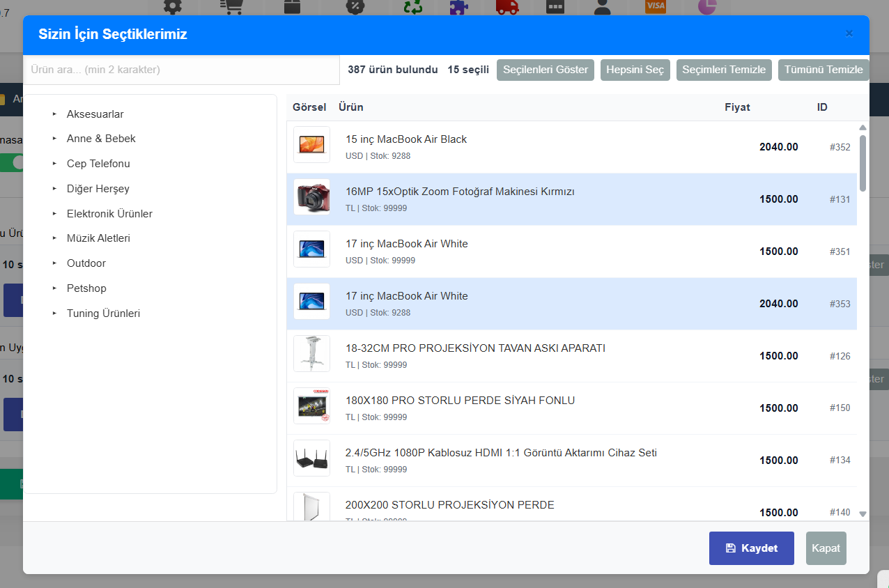Expand the Elektronik Ürünler category

pyautogui.click(x=109, y=214)
